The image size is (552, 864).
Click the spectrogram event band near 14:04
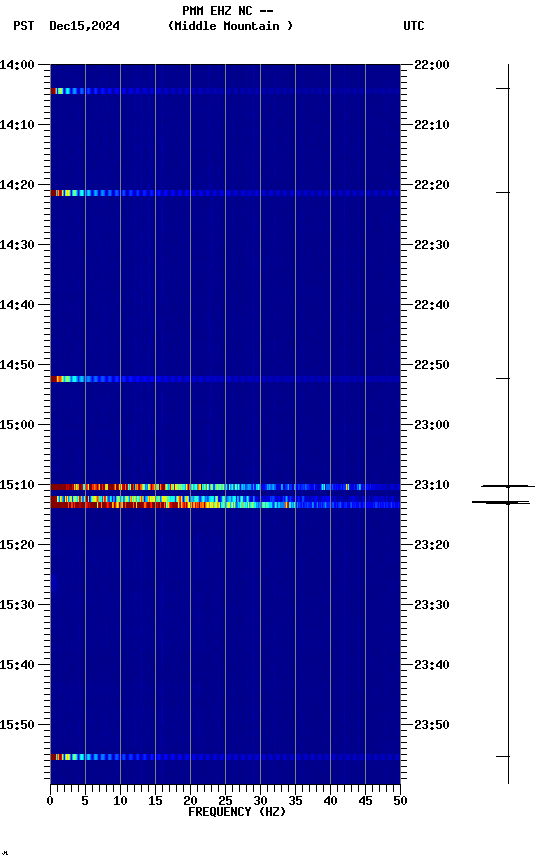[x=225, y=91]
